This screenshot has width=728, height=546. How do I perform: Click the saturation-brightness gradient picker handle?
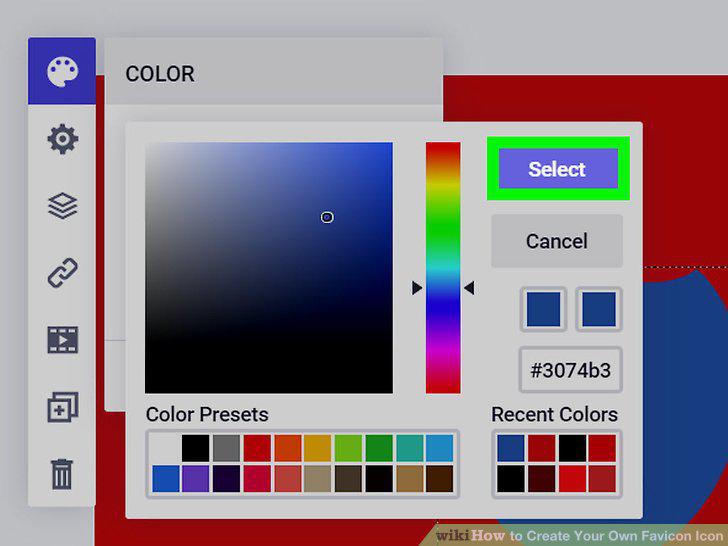(327, 217)
